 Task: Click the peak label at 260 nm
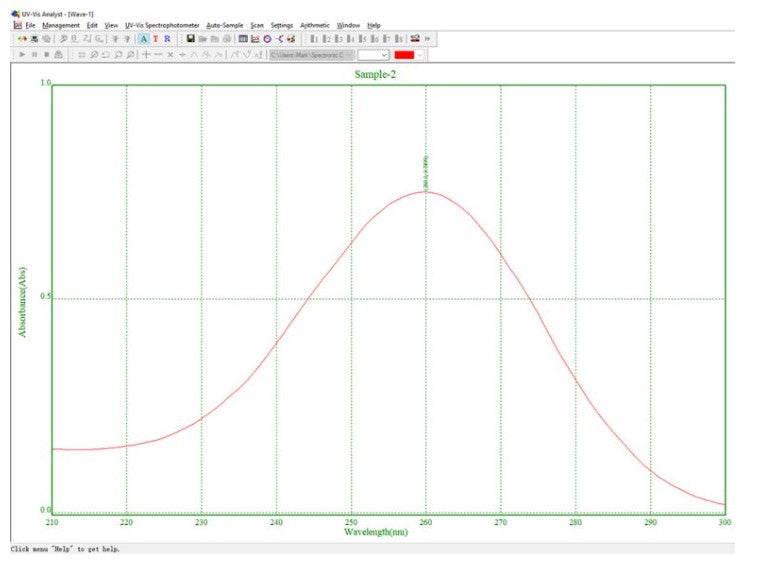426,172
